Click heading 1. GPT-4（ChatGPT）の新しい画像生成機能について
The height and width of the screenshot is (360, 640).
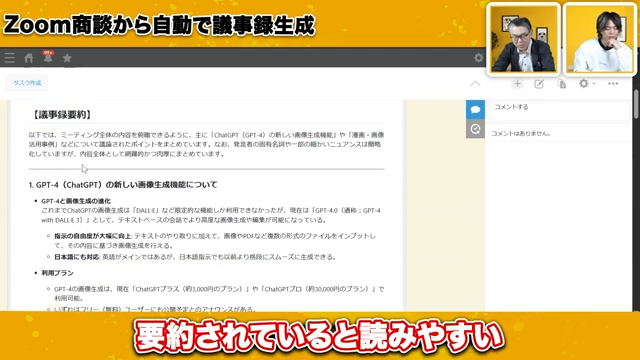(x=123, y=185)
